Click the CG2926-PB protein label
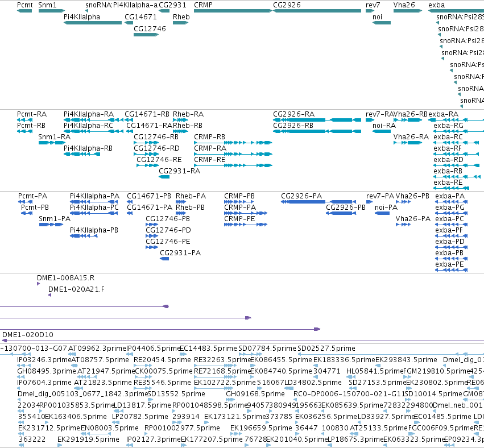 (346, 208)
